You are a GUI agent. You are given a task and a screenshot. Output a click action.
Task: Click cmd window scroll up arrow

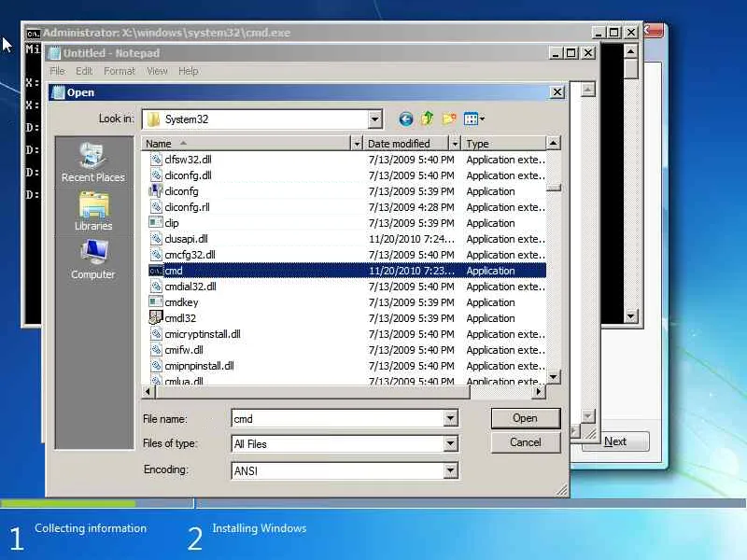point(631,51)
